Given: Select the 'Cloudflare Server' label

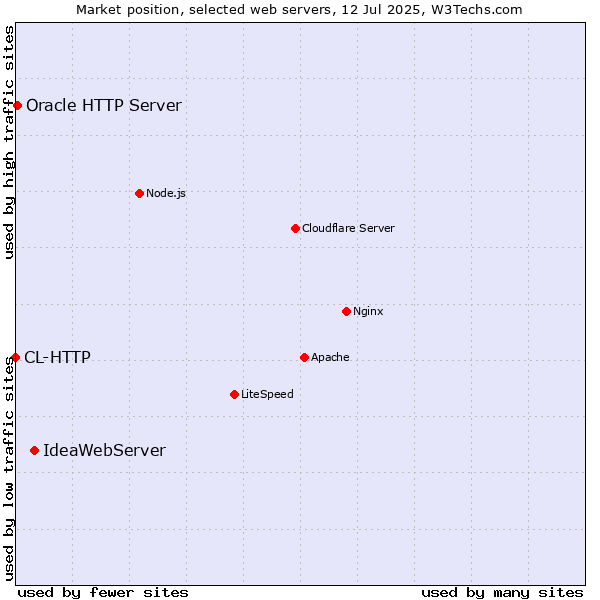Looking at the screenshot, I should click(x=348, y=228).
